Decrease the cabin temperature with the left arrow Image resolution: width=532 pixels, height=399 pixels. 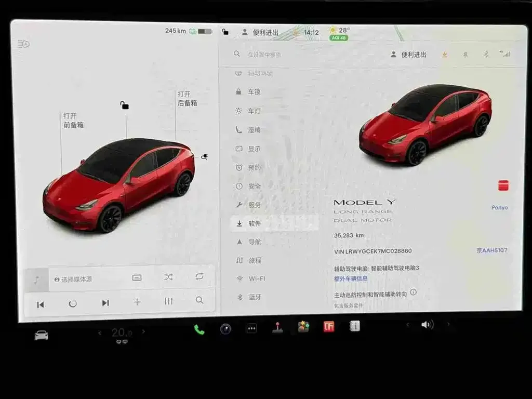[99, 333]
